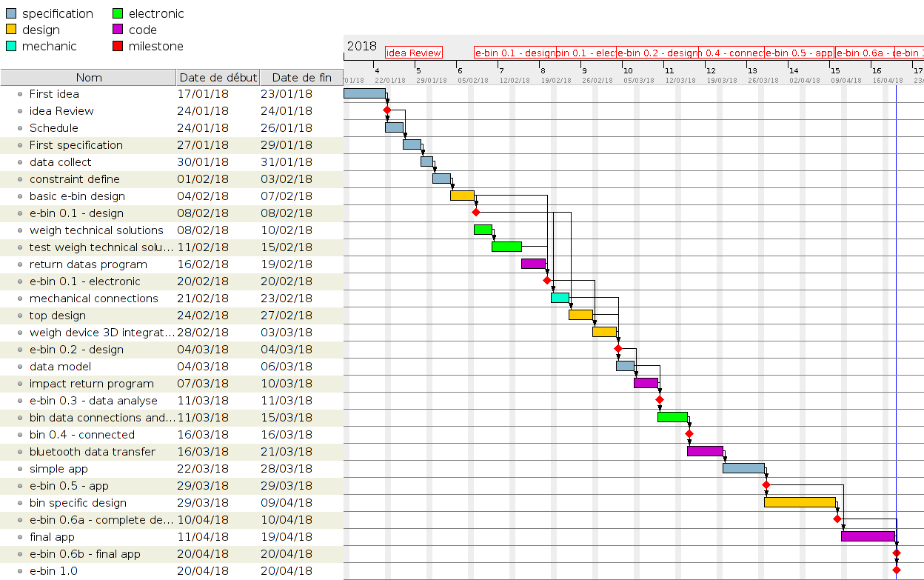This screenshot has height=580, width=924.
Task: Select the bin specific design row
Action: (172, 503)
